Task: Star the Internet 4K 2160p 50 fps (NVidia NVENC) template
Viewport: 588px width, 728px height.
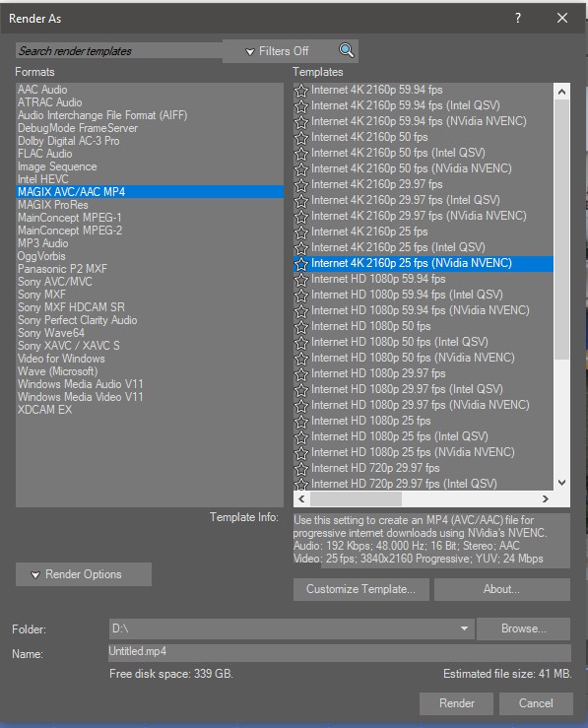Action: (301, 169)
